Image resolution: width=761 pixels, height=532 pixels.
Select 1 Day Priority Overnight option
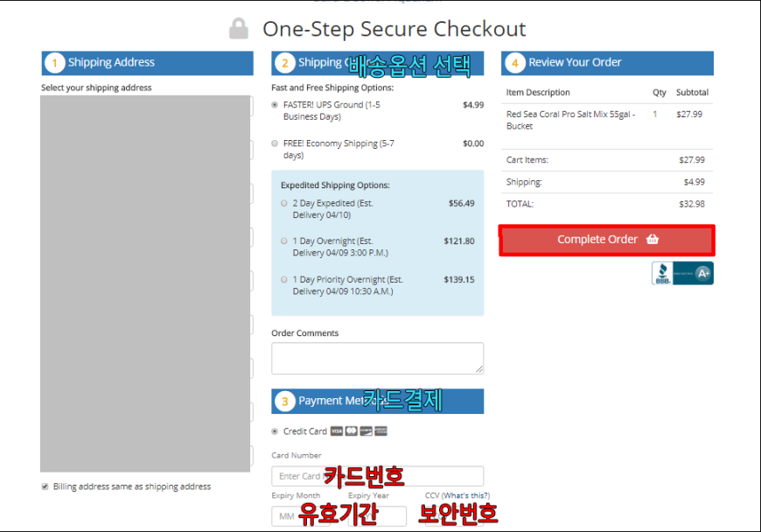(284, 280)
